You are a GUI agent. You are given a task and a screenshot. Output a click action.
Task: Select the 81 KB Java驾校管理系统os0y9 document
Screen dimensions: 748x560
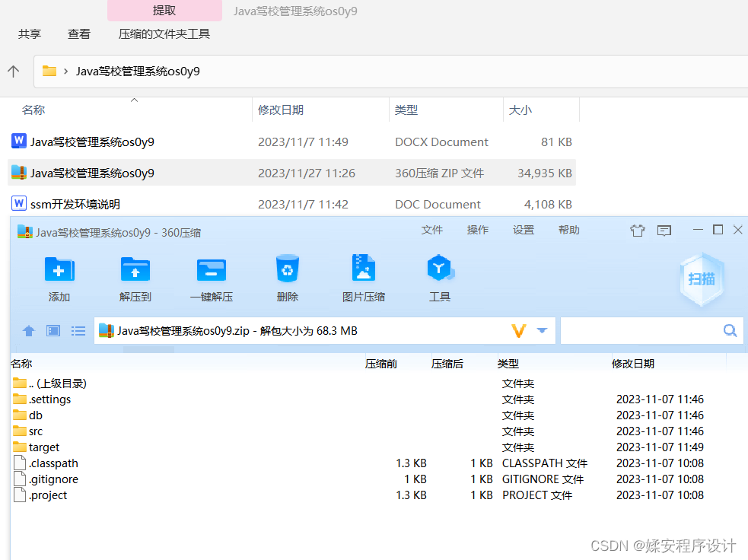point(92,142)
